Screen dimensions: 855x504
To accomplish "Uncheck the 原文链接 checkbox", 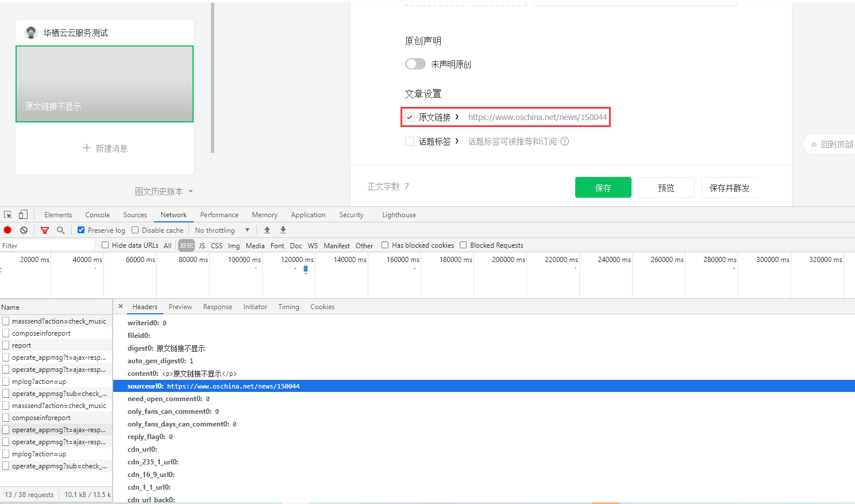I will coord(410,117).
